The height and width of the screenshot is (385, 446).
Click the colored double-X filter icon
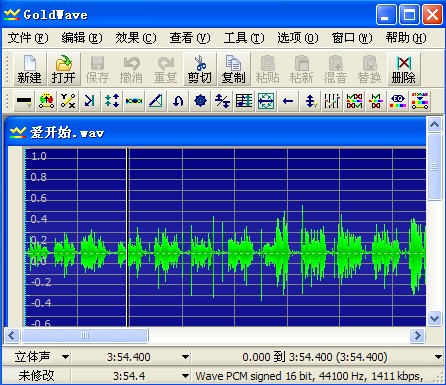[354, 101]
